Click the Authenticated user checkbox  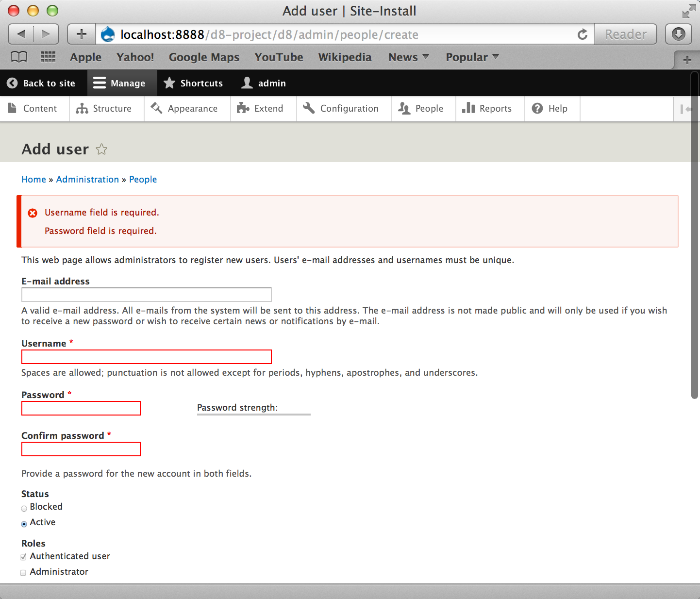(23, 557)
